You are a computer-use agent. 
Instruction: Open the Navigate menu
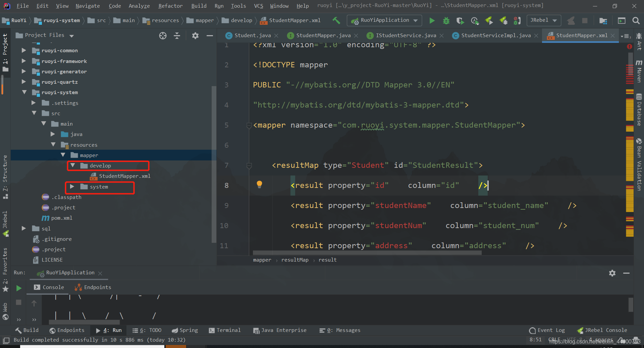(88, 6)
